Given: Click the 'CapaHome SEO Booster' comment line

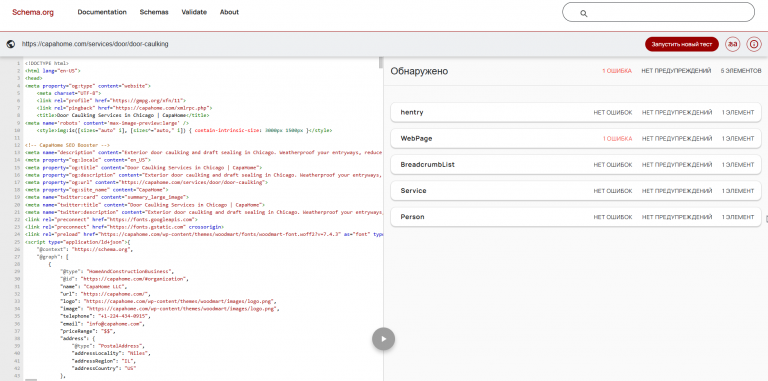Looking at the screenshot, I should [67, 145].
